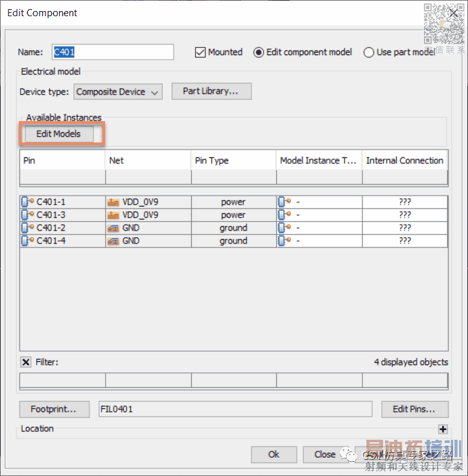The height and width of the screenshot is (476, 468).
Task: Click the GND net text in the C401-2 row
Action: tap(131, 228)
